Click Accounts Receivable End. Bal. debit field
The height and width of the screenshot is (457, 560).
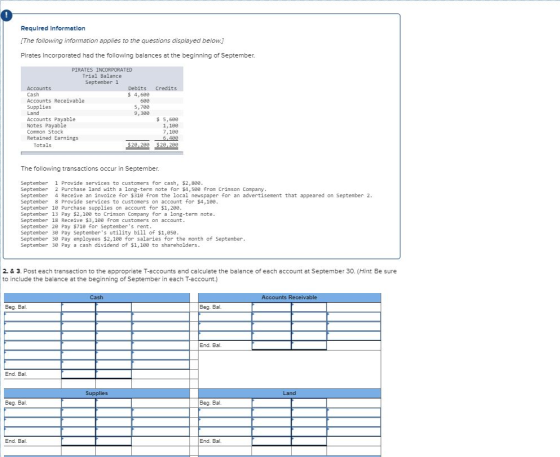(x=271, y=345)
